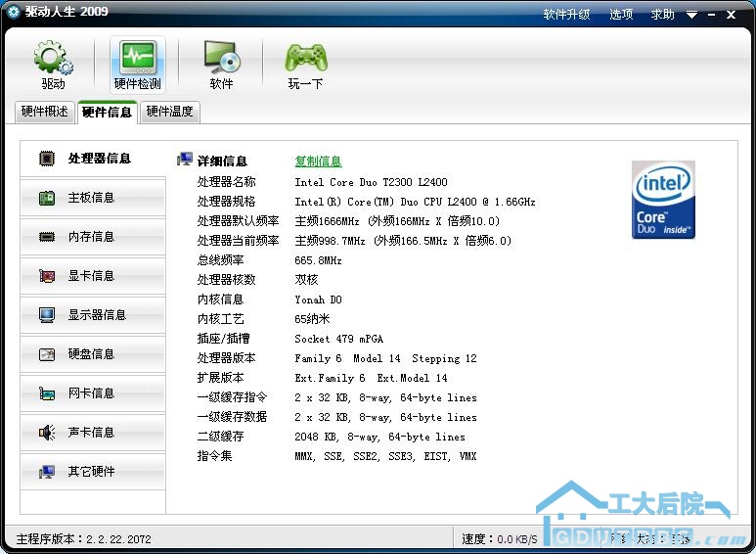Click the bus frequency value 665.8MHz
Screen dimensions: 756x554
[318, 260]
